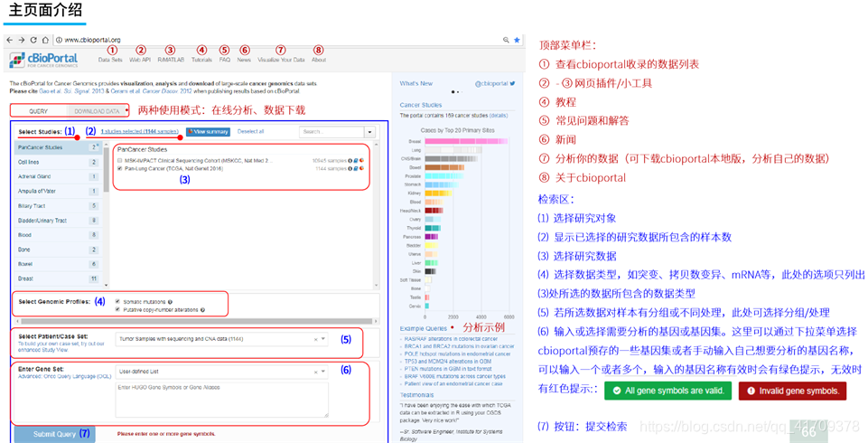Open the Cerami et al. Cancer Discov. 2012 citation
868x443 pixels.
click(151, 90)
